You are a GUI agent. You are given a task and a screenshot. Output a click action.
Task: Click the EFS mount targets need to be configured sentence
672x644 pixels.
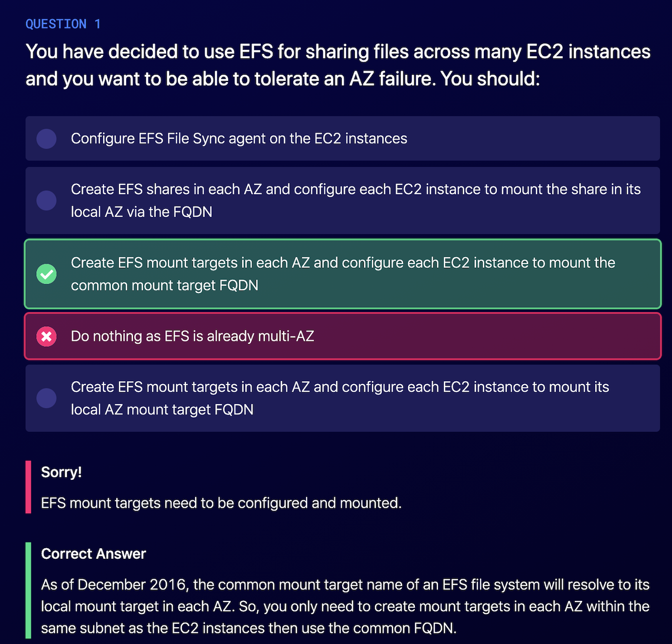[221, 503]
